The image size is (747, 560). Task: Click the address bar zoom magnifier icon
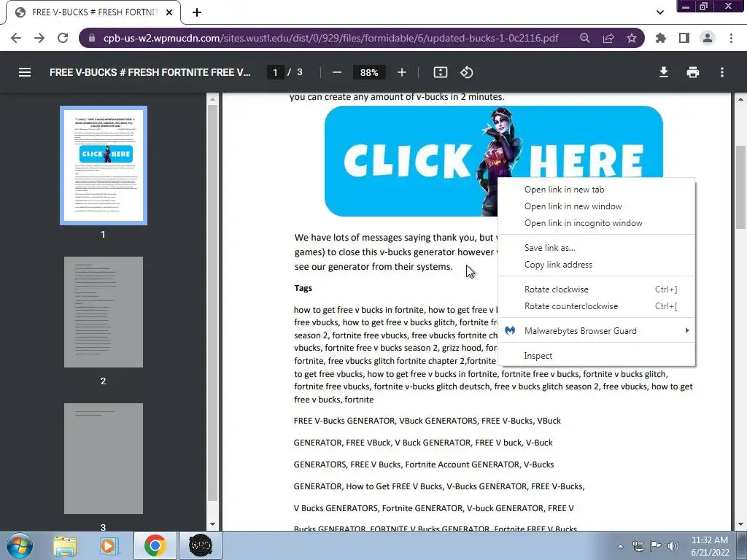point(585,38)
